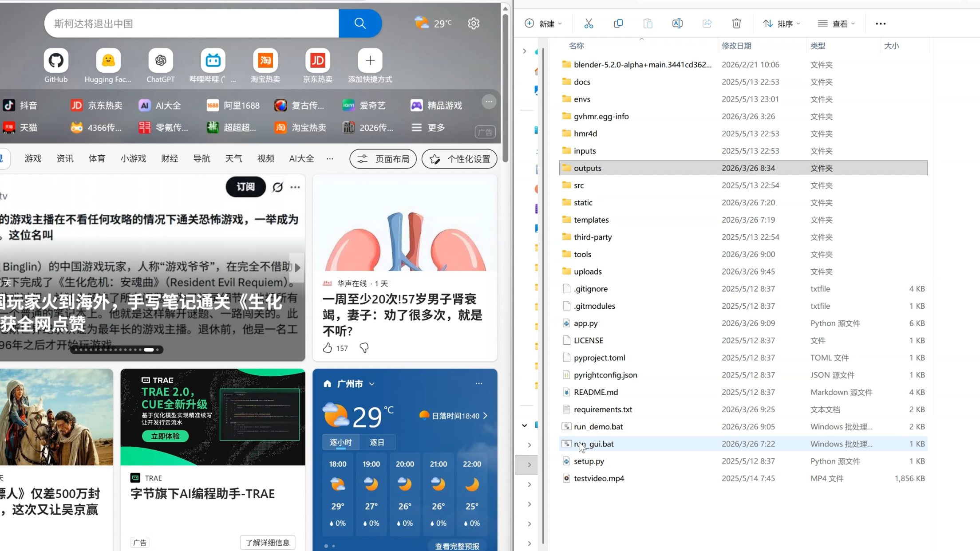Image resolution: width=980 pixels, height=551 pixels.
Task: Switch to the 财经 news tab
Action: pyautogui.click(x=170, y=159)
